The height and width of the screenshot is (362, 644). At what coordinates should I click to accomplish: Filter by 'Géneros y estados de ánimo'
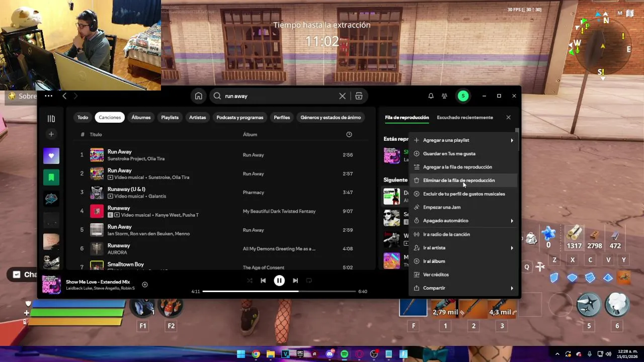(331, 117)
